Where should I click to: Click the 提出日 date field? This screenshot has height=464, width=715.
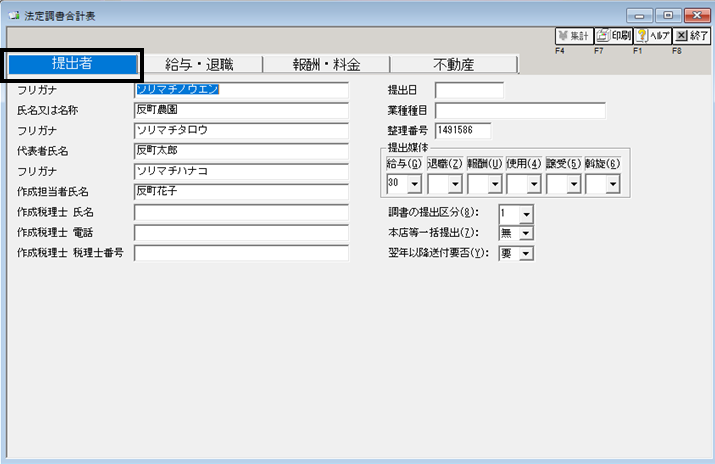(469, 90)
